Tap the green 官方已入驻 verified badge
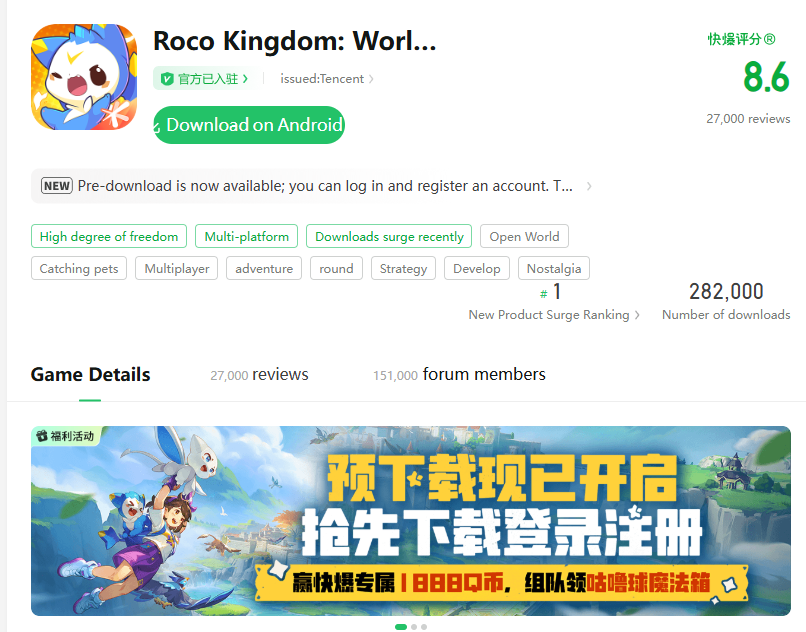The image size is (806, 632). point(203,78)
